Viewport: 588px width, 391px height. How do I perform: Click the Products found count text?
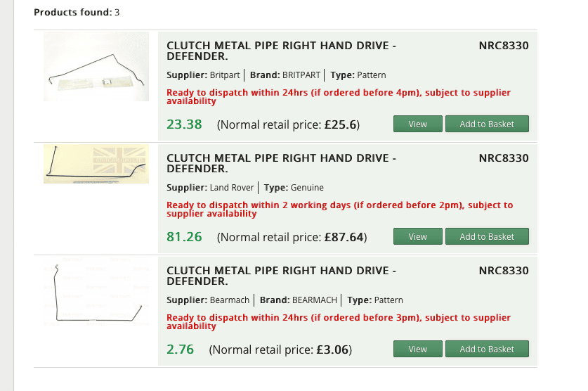[77, 13]
